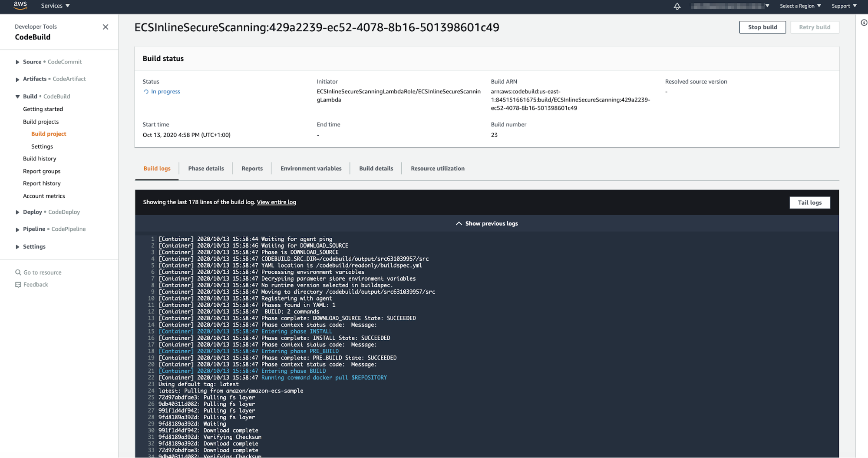This screenshot has height=458, width=868.
Task: Click the Retry build button
Action: pos(815,27)
